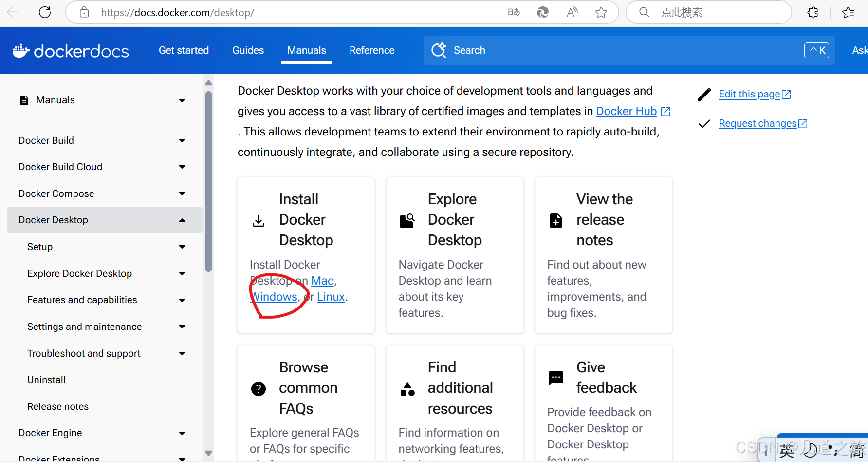This screenshot has width=868, height=462.
Task: Click the Give feedback speech bubble icon
Action: pyautogui.click(x=556, y=378)
